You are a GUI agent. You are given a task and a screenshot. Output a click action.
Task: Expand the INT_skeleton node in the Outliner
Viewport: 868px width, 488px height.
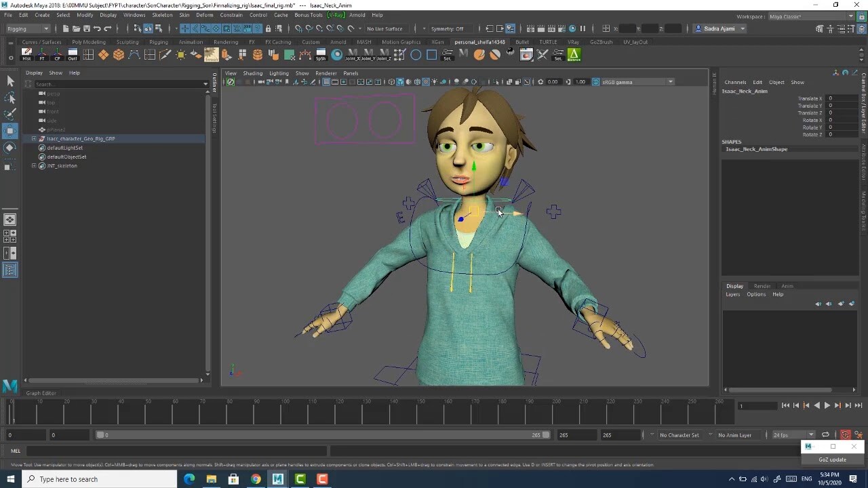33,165
